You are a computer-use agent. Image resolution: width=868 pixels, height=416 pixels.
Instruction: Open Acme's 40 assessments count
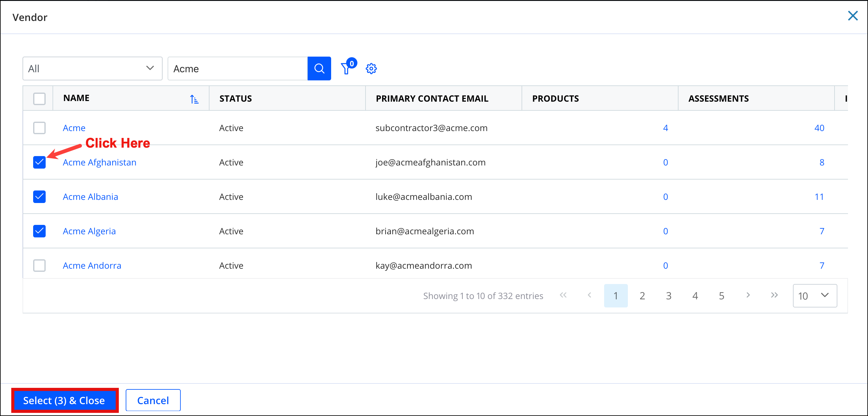click(x=819, y=128)
